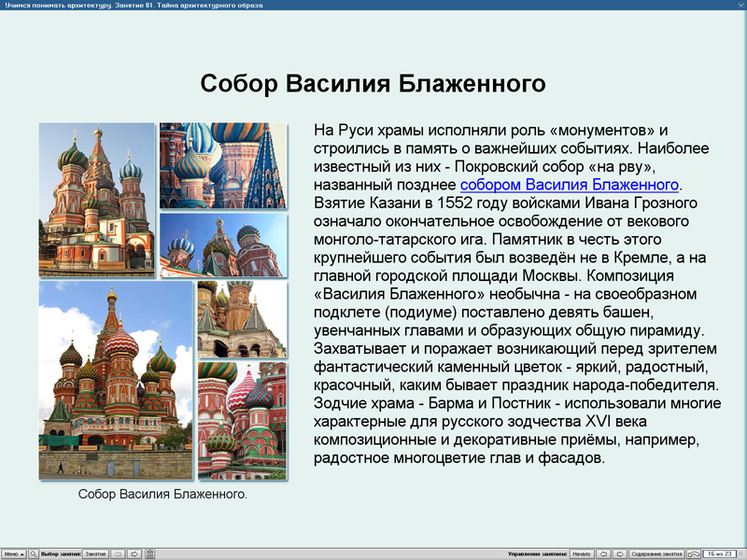Viewport: 747px width, 560px height.
Task: Open the Меню dropdown at bottom left
Action: pyautogui.click(x=15, y=553)
